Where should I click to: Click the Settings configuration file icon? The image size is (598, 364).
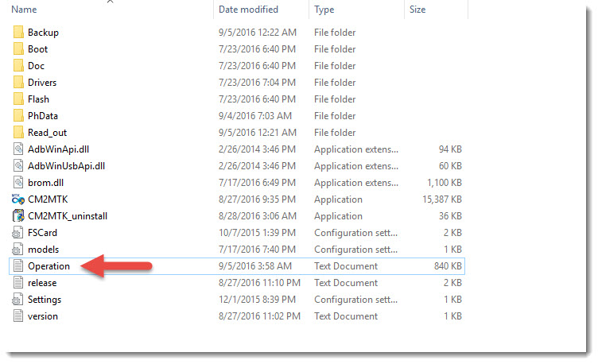click(x=17, y=300)
